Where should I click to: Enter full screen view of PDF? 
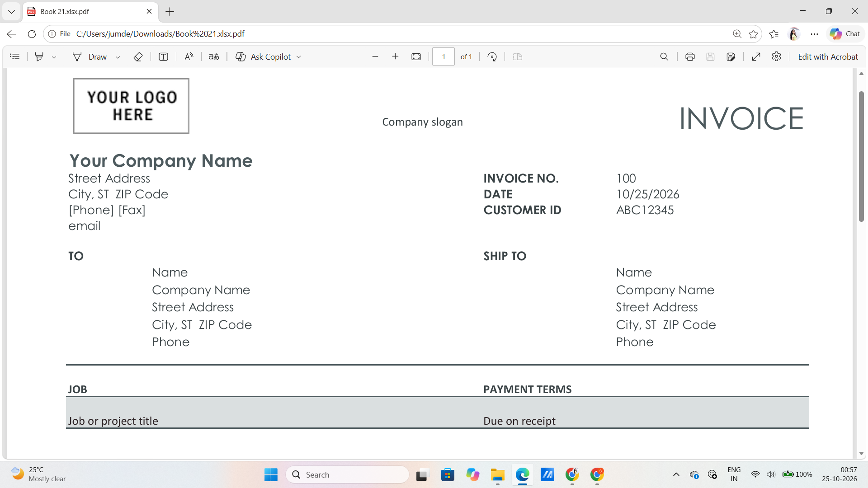click(756, 56)
